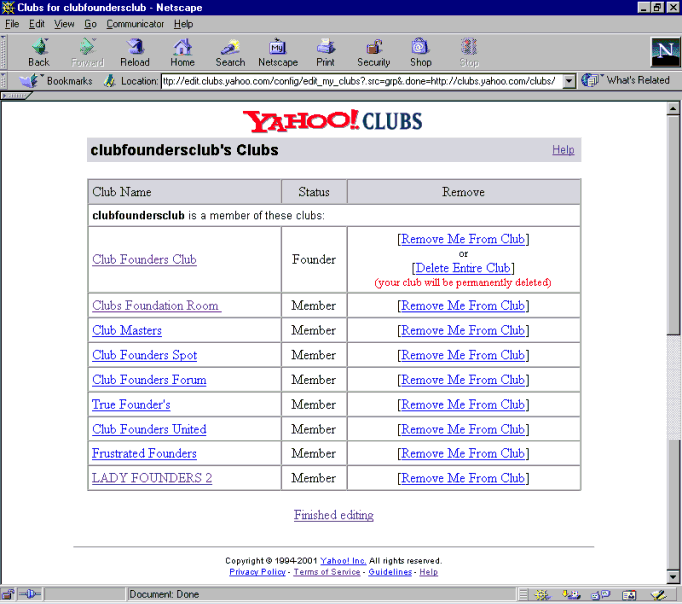The height and width of the screenshot is (604, 682).
Task: Open the My Netscape toolbar icon
Action: click(x=278, y=52)
